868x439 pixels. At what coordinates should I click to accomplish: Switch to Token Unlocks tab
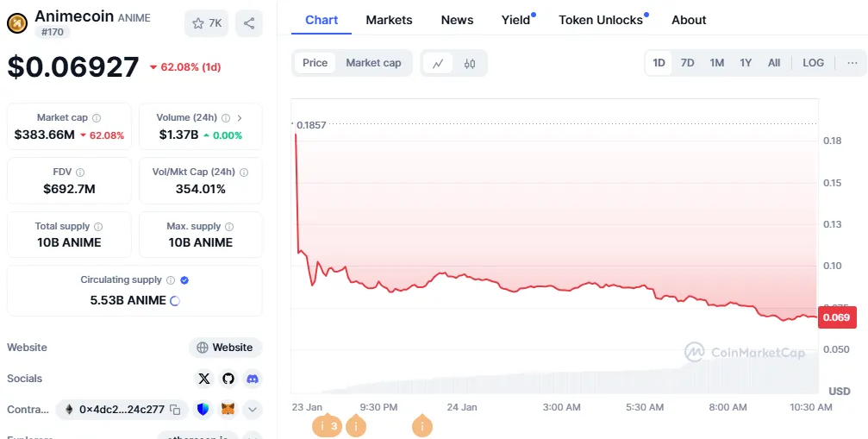601,20
